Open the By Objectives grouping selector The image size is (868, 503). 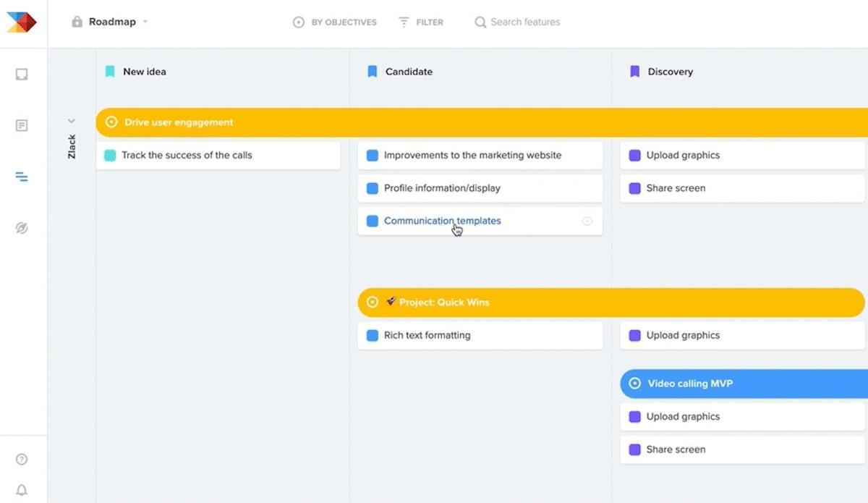pyautogui.click(x=335, y=22)
